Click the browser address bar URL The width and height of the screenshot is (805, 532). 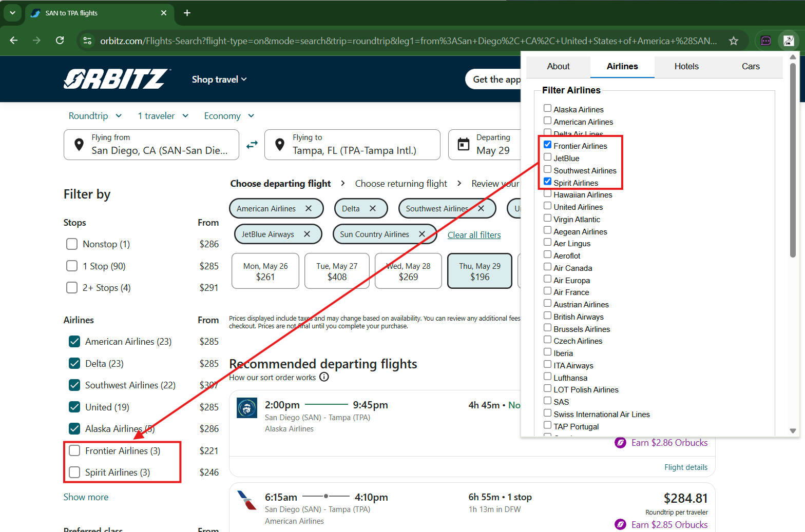point(409,41)
